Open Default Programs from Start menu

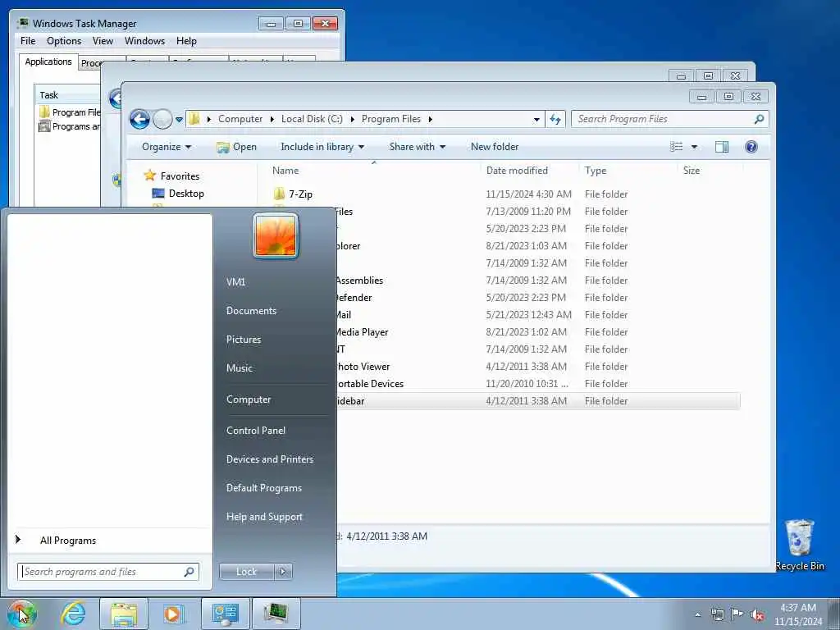click(x=263, y=488)
